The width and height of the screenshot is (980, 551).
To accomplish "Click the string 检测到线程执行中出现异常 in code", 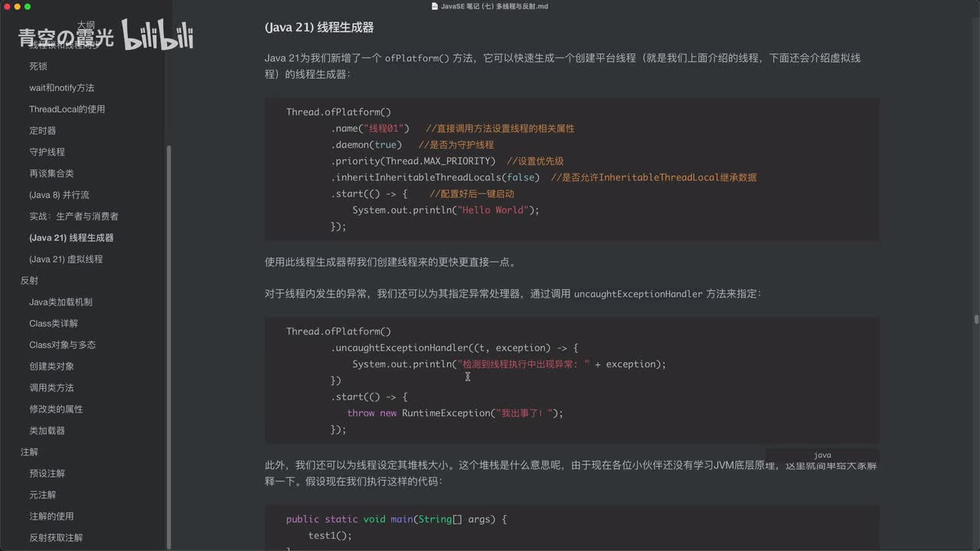I will click(523, 364).
